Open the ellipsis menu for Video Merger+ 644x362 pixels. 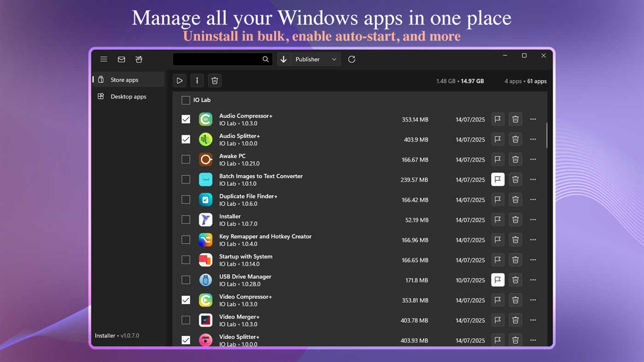coord(533,320)
